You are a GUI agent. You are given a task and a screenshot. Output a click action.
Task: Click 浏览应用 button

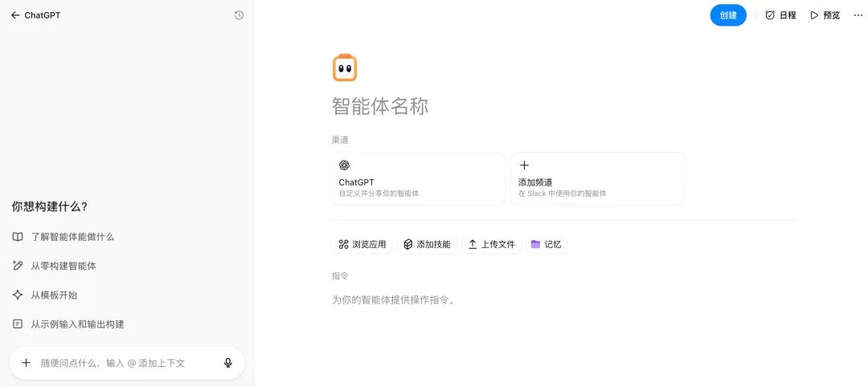[362, 244]
